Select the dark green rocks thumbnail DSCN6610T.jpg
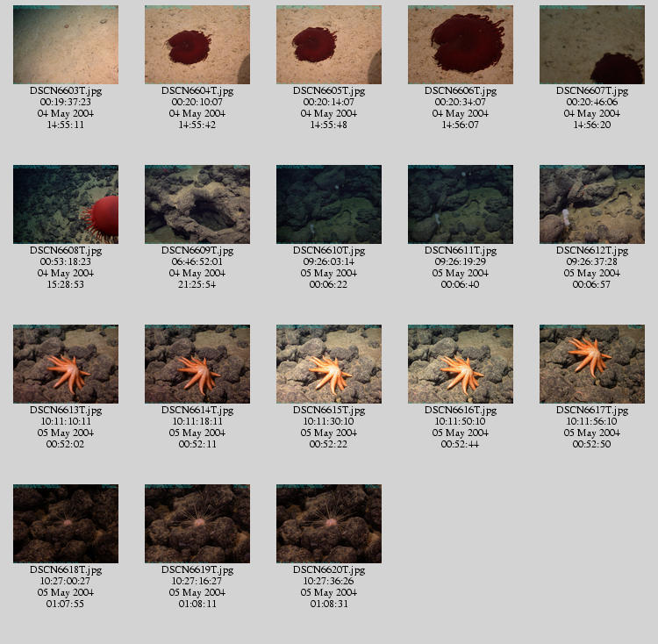Viewport: 658px width, 644px height. coord(329,204)
